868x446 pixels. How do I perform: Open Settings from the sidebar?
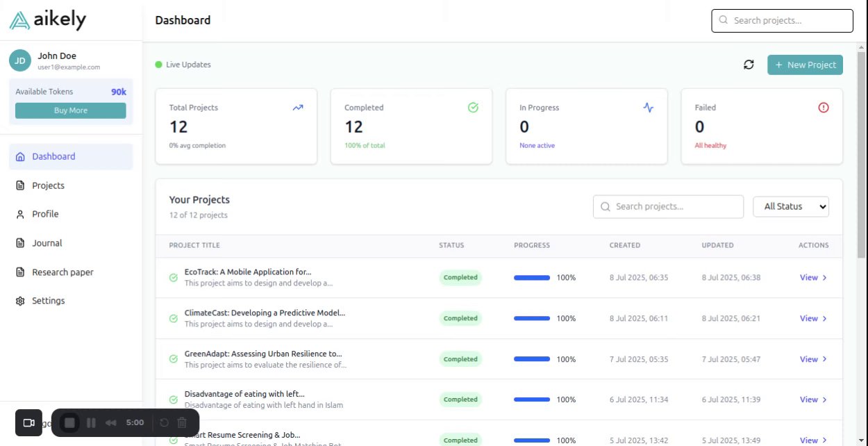48,301
